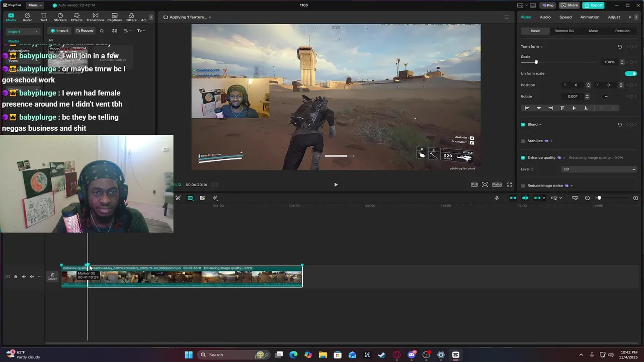Open the Stickers panel
This screenshot has width=644, height=362.
[60, 17]
